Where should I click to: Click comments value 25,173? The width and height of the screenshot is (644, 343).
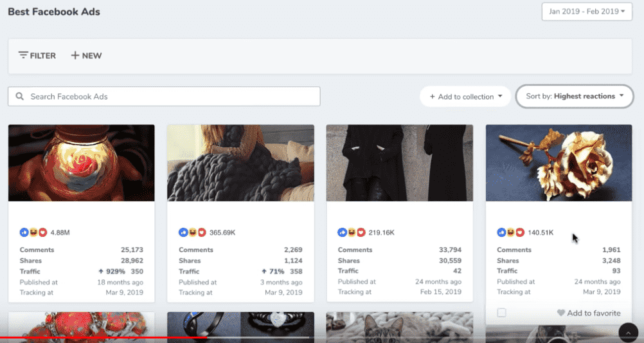132,250
